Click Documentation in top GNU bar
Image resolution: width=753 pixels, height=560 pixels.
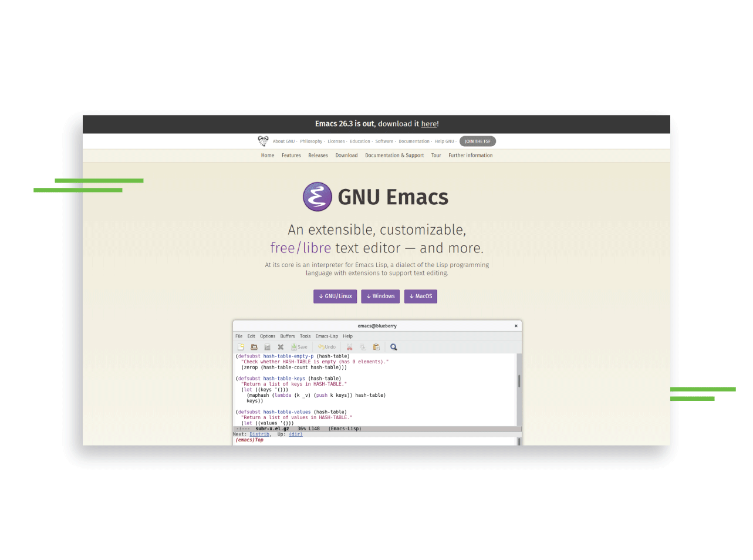pos(414,141)
